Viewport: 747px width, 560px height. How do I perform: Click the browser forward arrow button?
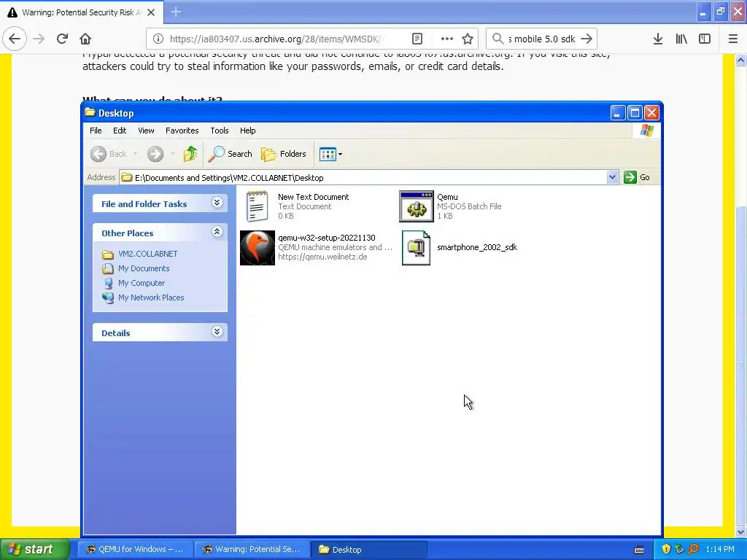(x=39, y=39)
